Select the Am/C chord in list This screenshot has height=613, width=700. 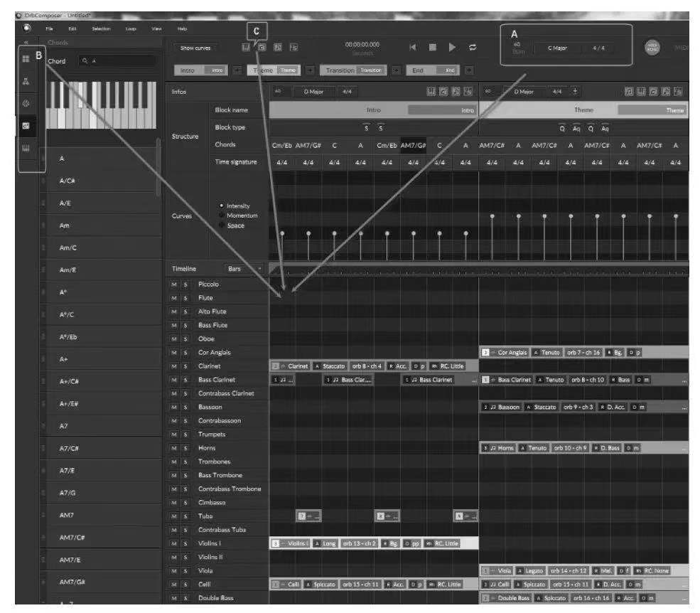101,248
